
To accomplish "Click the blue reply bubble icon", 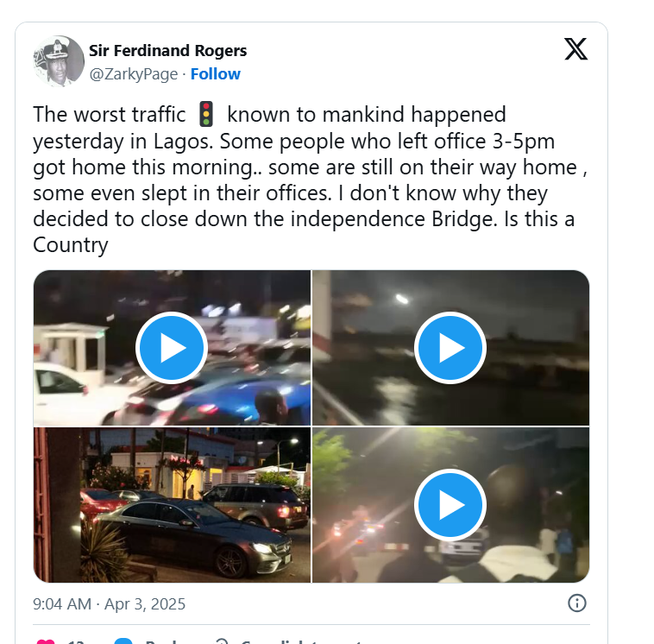I will pos(123,641).
